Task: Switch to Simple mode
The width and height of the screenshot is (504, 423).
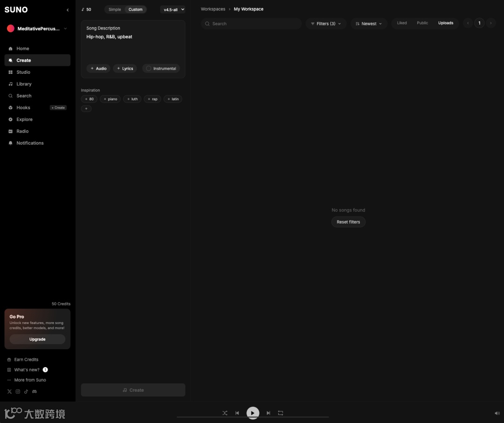Action: [x=115, y=9]
